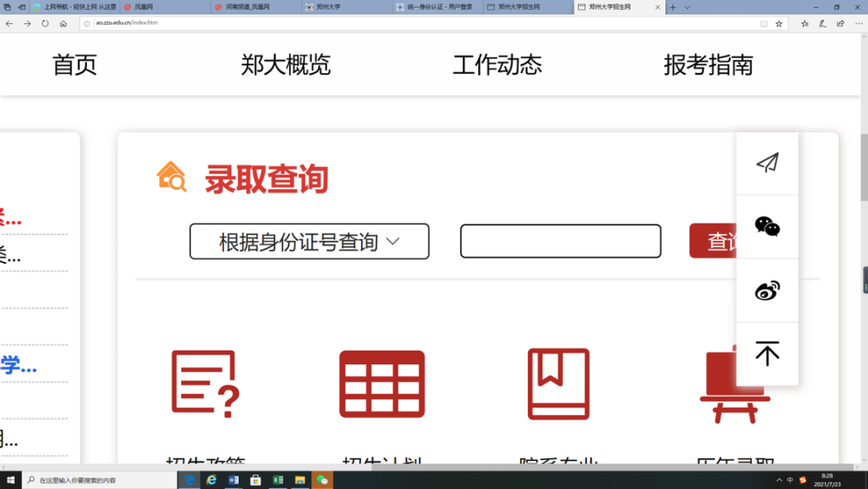Open the browser tab list chevron
Viewport: 868px width, 489px height.
tap(687, 7)
